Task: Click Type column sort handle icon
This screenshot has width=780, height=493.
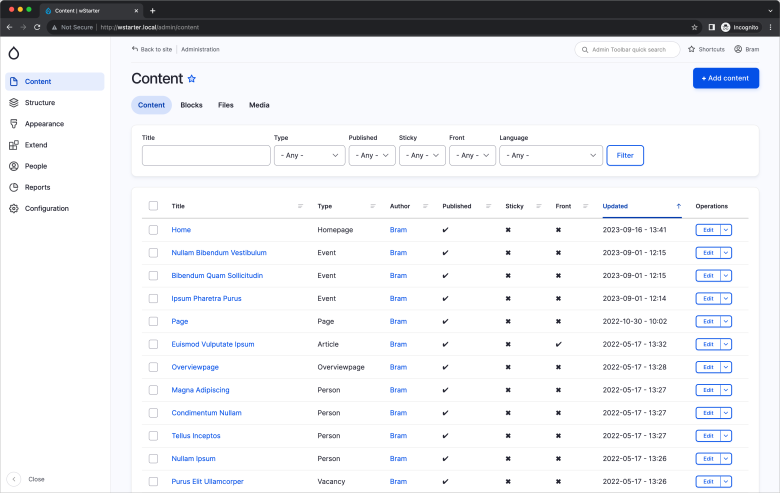Action: tap(373, 206)
